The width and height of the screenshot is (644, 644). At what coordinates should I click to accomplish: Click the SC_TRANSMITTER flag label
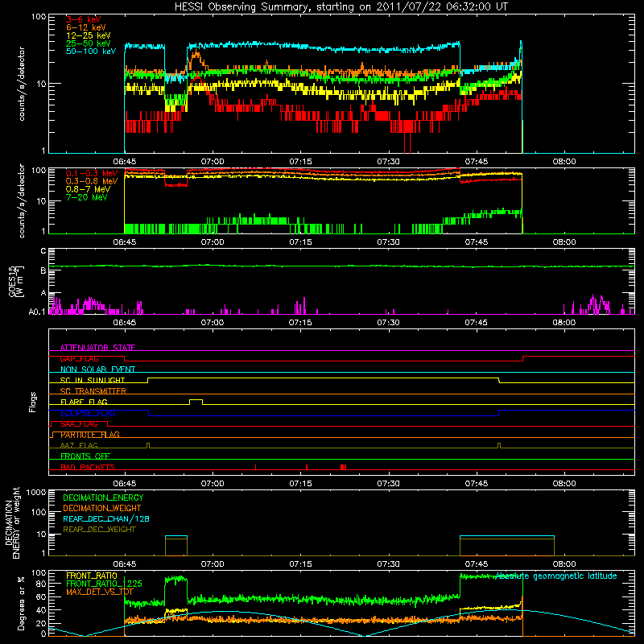coord(93,390)
